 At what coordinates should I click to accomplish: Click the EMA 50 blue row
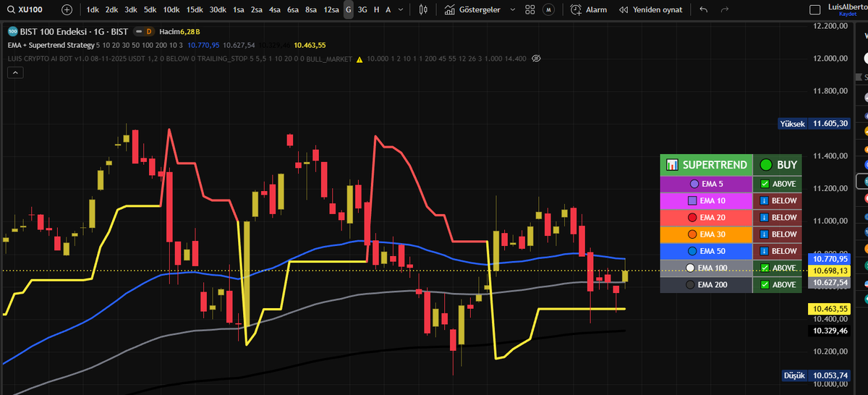tap(707, 251)
